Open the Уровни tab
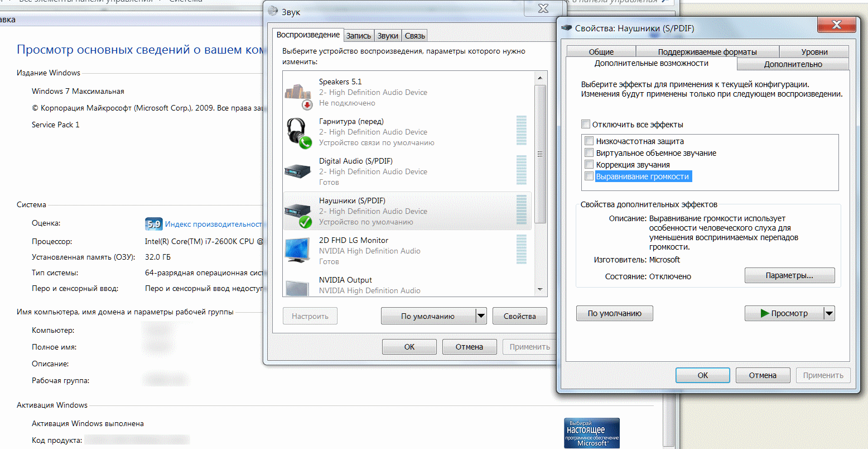The height and width of the screenshot is (449, 868). coord(814,52)
